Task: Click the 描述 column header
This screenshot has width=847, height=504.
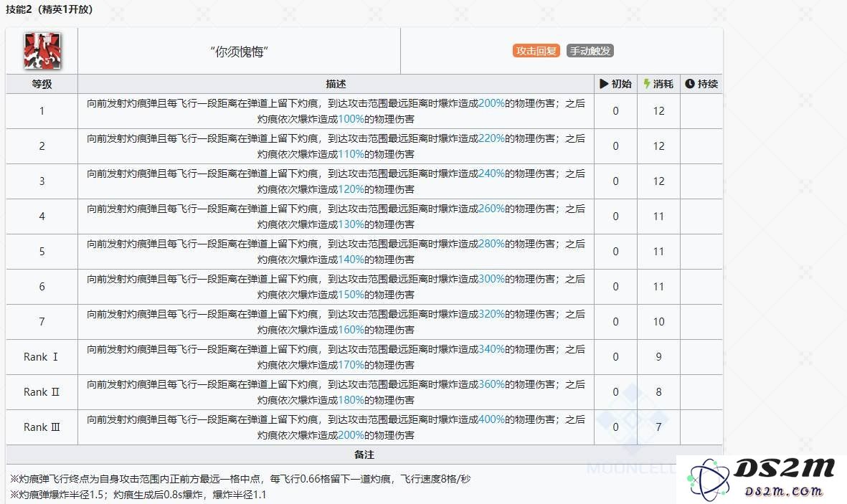Action: click(x=336, y=83)
